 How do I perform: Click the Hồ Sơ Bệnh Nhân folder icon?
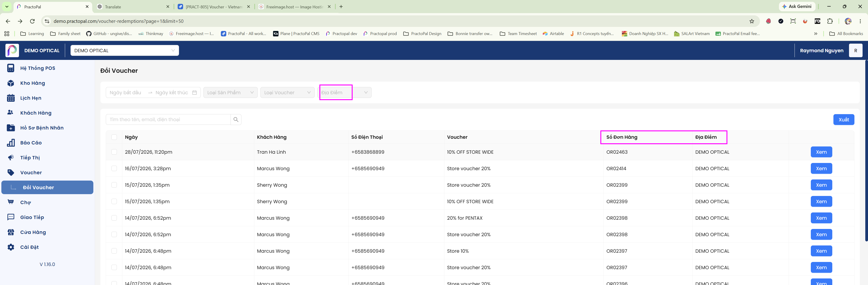[x=11, y=128]
